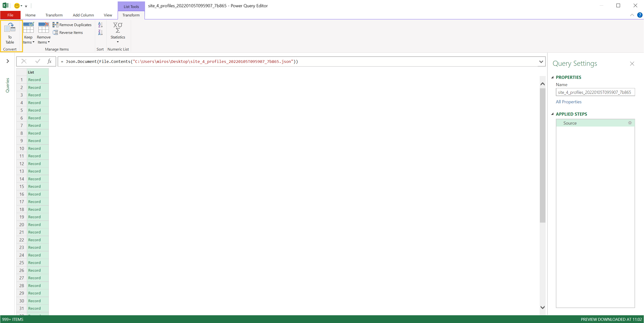Open Source step settings gear
The image size is (644, 323).
(630, 123)
